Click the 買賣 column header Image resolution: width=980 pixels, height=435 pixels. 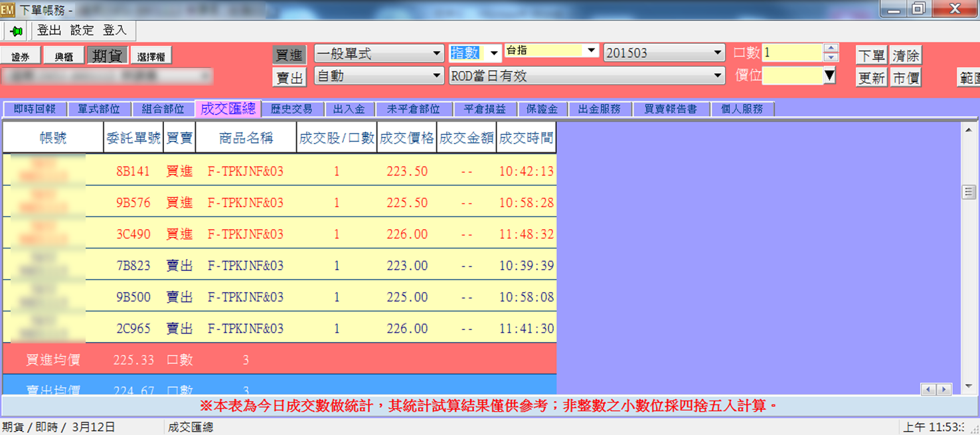point(179,137)
